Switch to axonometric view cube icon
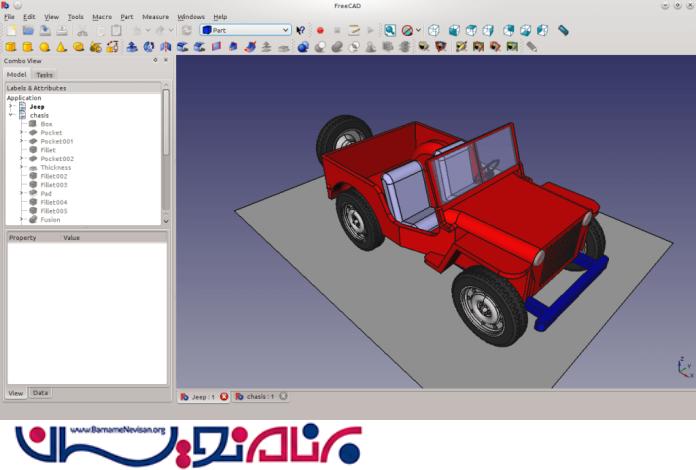696x470 pixels. click(434, 31)
